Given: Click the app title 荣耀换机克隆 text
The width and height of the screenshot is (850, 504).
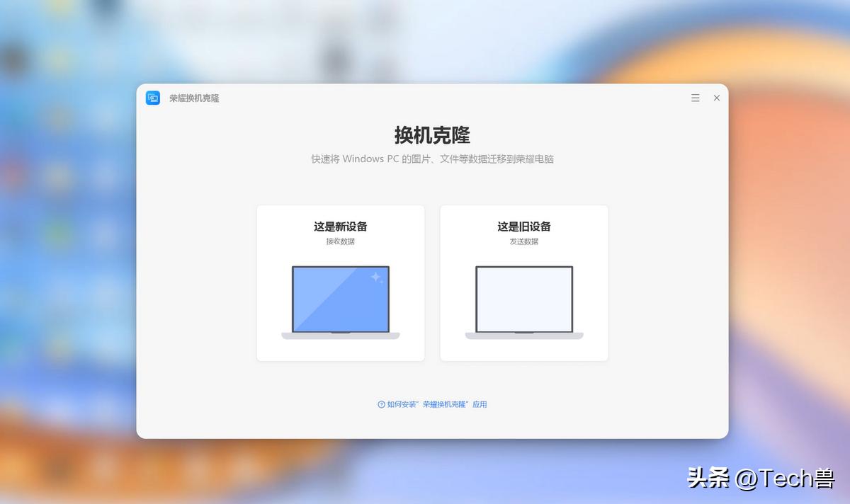Looking at the screenshot, I should [193, 98].
